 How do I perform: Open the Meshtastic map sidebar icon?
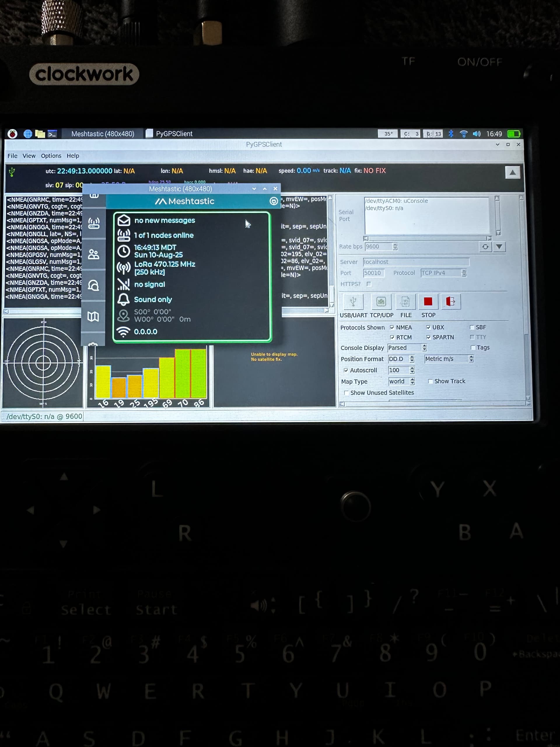coord(93,316)
